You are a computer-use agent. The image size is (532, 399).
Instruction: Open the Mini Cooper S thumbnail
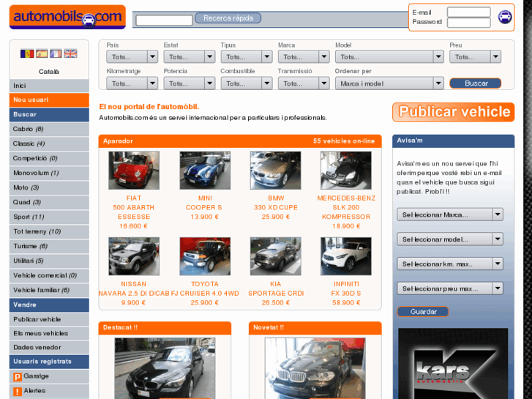pyautogui.click(x=205, y=171)
